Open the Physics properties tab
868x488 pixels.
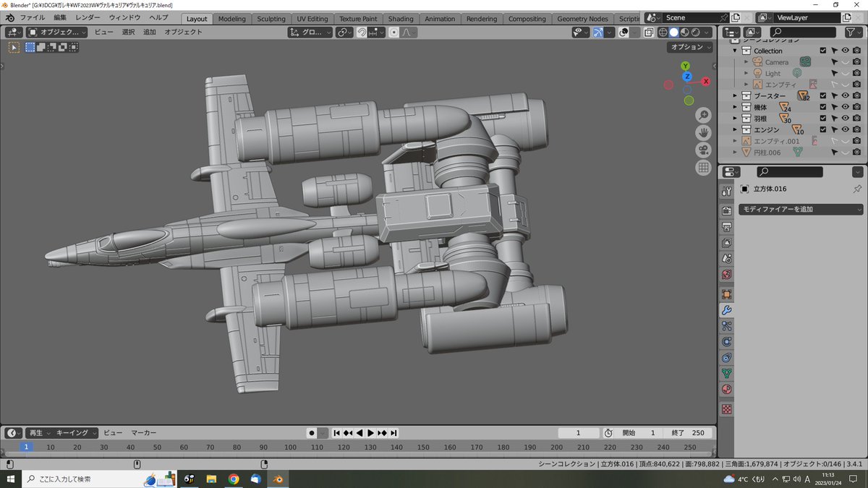pos(727,342)
